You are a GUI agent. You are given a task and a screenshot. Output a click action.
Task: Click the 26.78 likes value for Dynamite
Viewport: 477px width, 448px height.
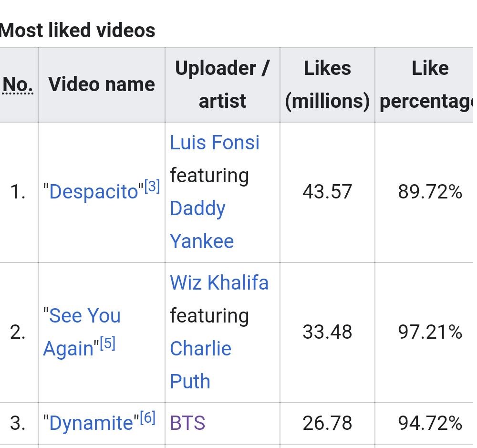click(x=327, y=423)
